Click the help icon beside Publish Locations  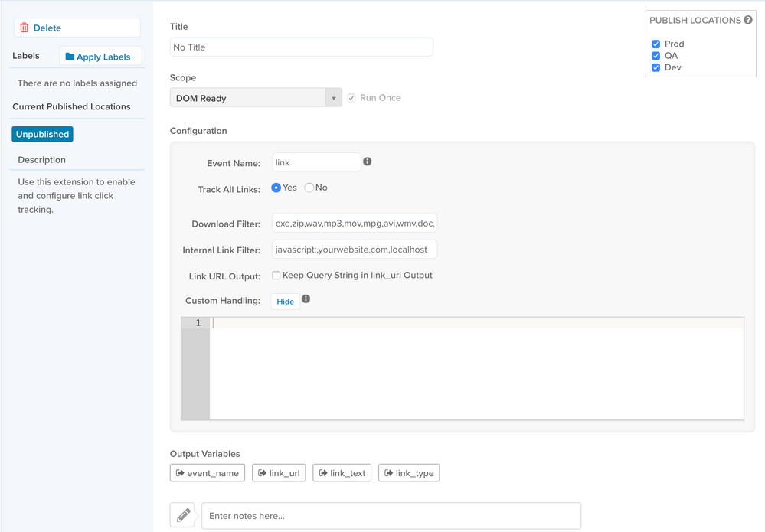pos(748,21)
